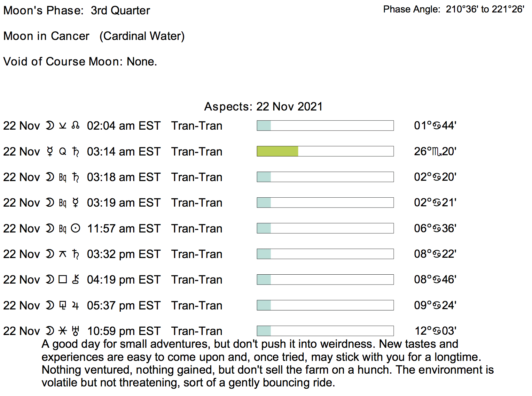Click the North Node glyph in the 02:04 am row

tap(75, 126)
